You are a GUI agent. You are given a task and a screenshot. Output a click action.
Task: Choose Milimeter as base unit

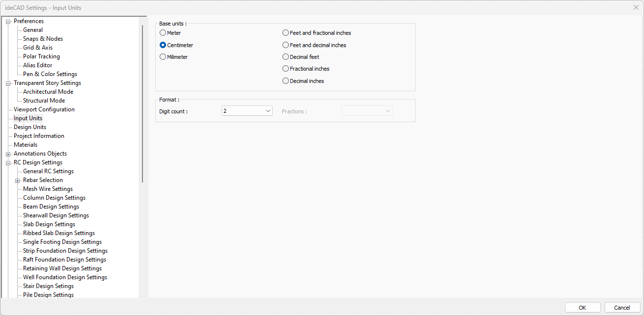pyautogui.click(x=163, y=57)
